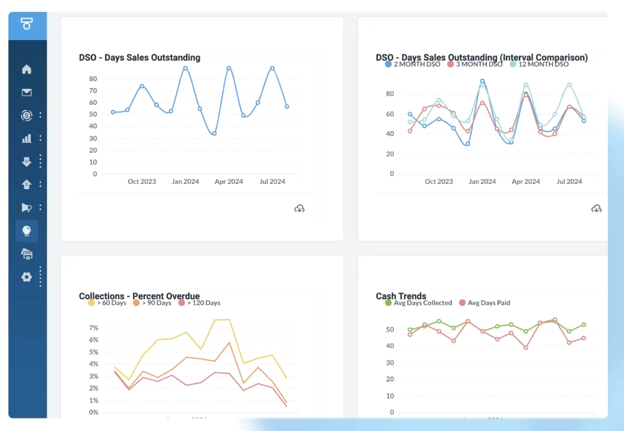624x431 pixels.
Task: Download the DSO Interval Comparison chart
Action: 596,208
